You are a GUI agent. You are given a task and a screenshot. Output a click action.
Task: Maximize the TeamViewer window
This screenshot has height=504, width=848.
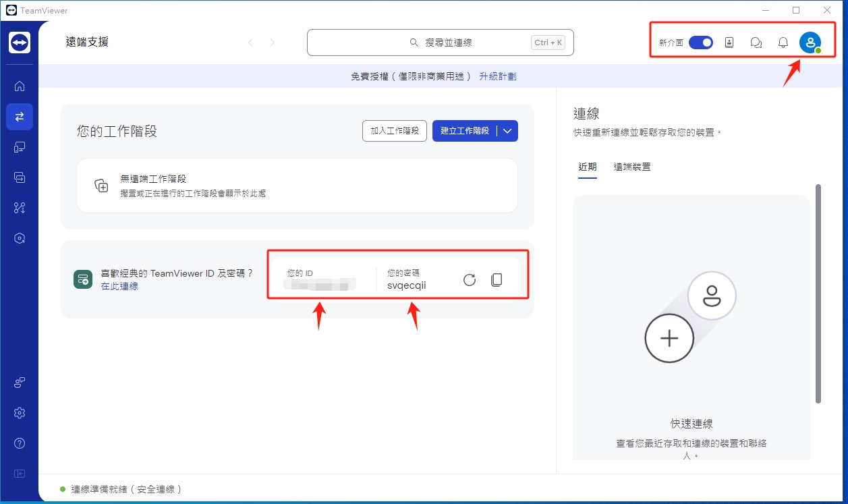(796, 10)
